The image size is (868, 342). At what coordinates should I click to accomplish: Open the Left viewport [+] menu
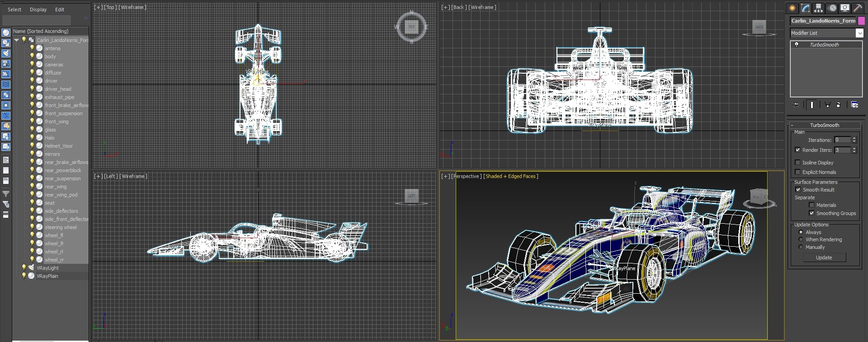click(x=98, y=176)
